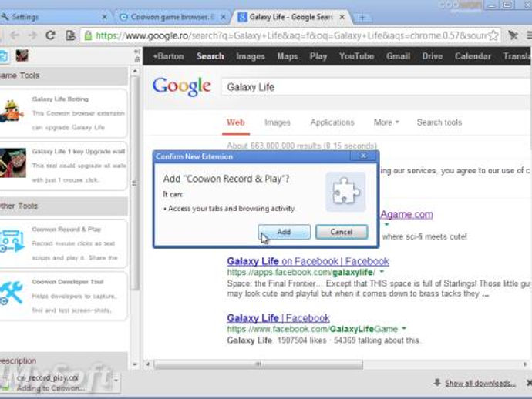Screen dimensions: 532x399
Task: Close the Coowon game browser tab
Action: (223, 17)
